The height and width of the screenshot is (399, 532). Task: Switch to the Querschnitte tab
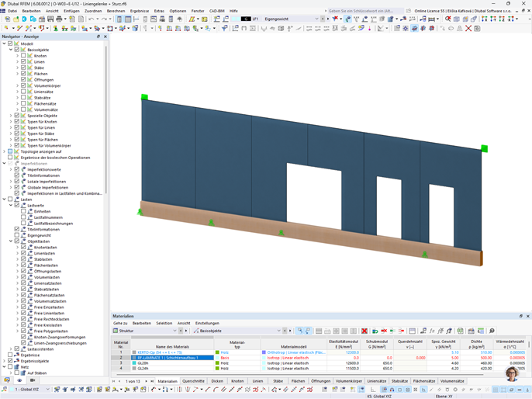193,381
